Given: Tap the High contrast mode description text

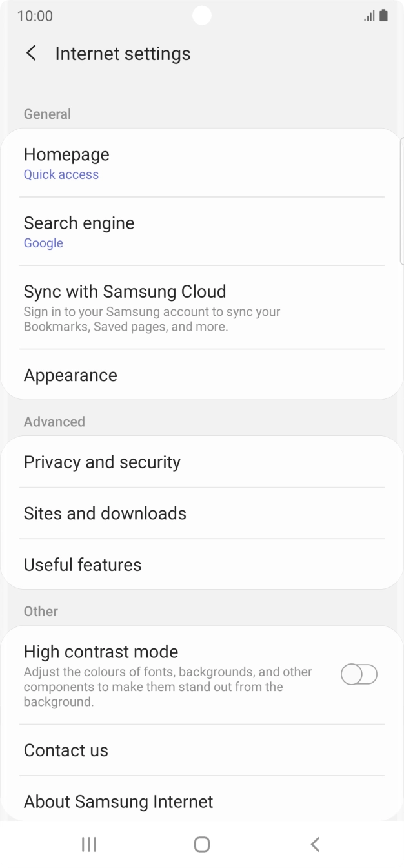Looking at the screenshot, I should tap(168, 687).
